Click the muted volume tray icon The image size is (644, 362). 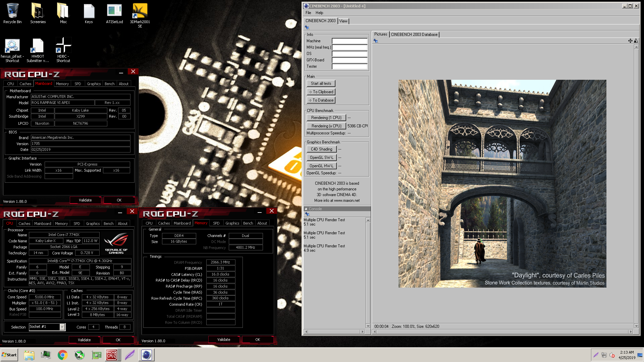[x=612, y=355]
